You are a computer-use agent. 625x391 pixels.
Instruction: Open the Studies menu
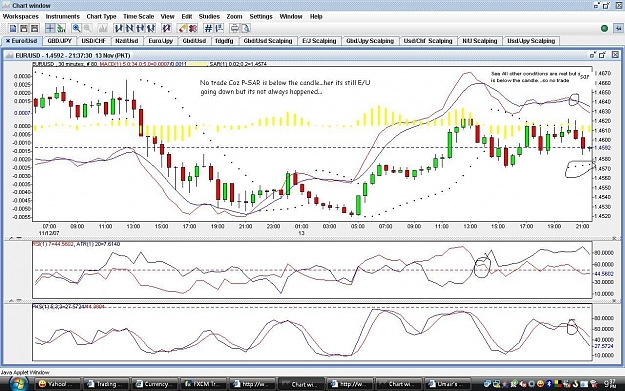209,16
